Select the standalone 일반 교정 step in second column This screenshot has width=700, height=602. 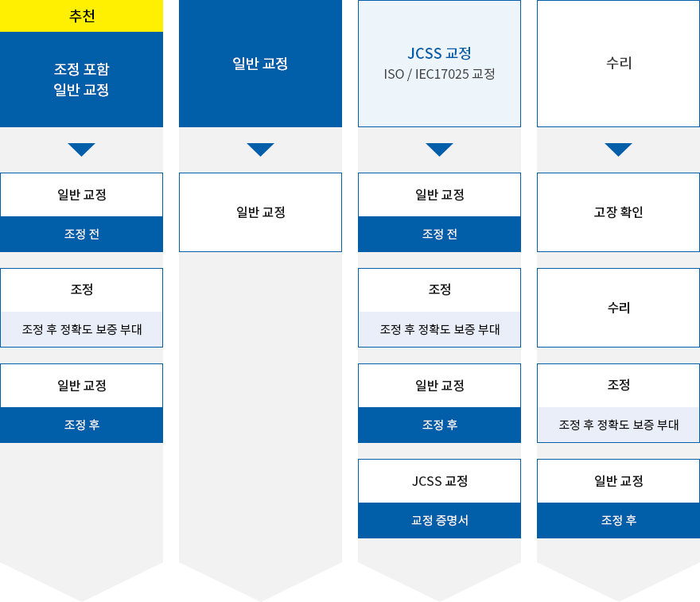click(260, 212)
